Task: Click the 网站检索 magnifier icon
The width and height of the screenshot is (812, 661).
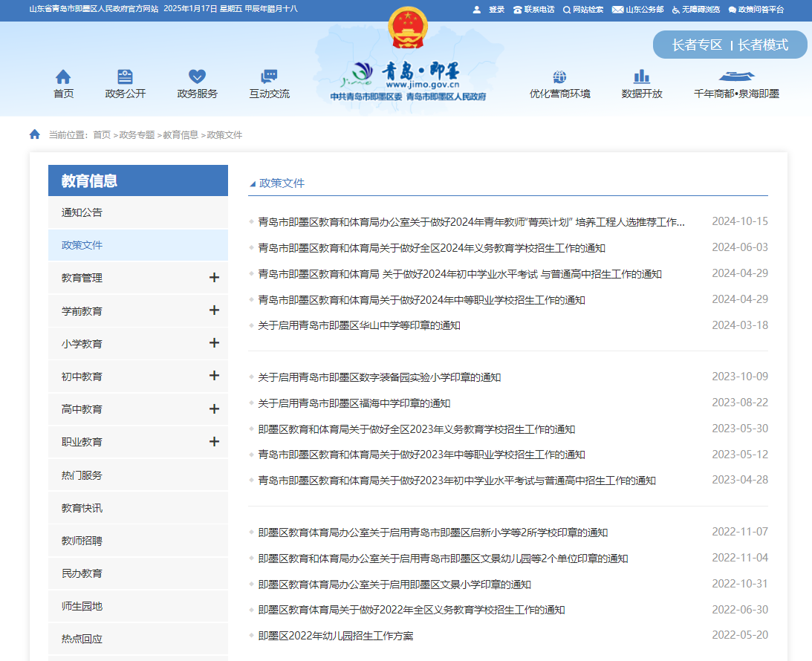Action: (x=567, y=10)
